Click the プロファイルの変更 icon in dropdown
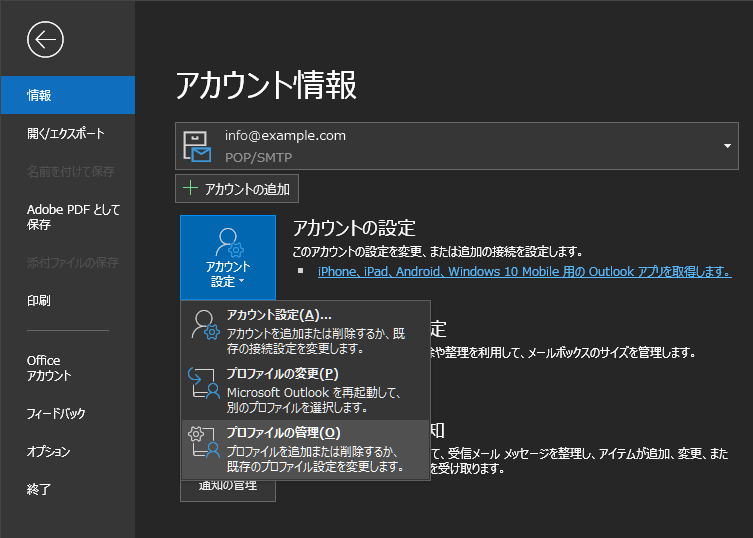This screenshot has width=753, height=538. (204, 384)
